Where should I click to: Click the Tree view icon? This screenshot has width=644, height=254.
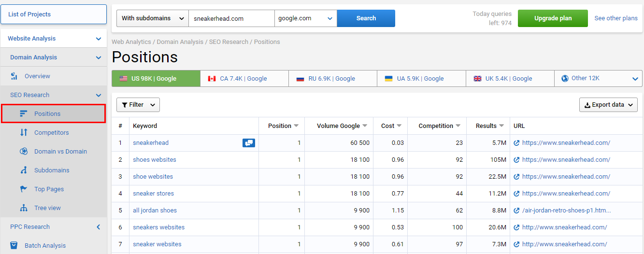coord(24,208)
